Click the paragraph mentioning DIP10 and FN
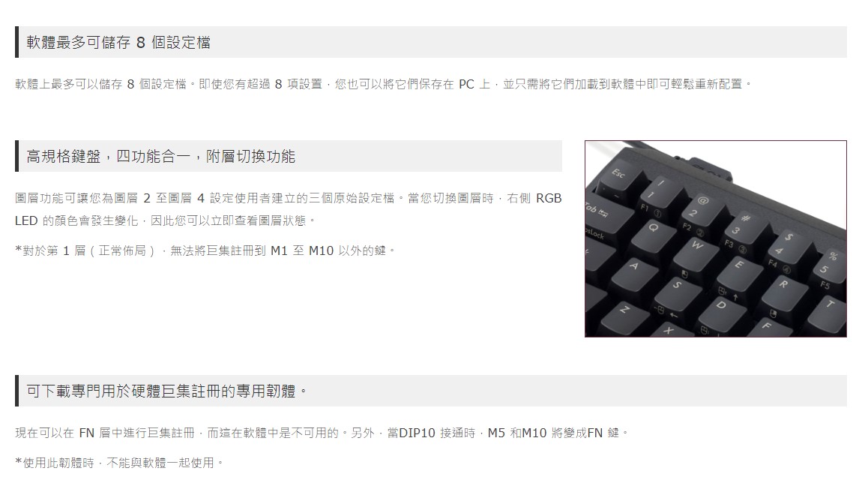Screen dimensions: 868x477 pos(322,433)
